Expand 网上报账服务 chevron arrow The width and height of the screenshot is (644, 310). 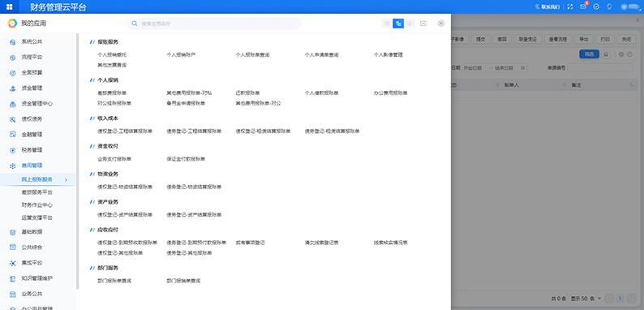coord(66,179)
